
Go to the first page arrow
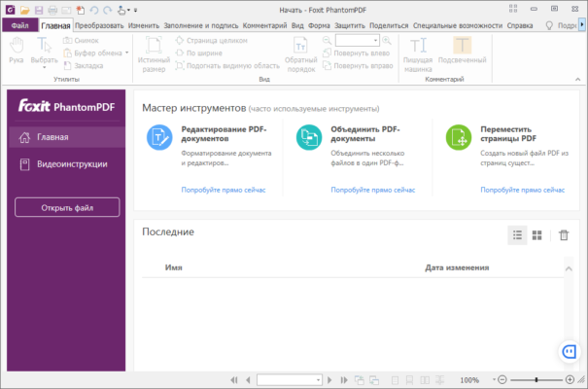[x=234, y=380]
